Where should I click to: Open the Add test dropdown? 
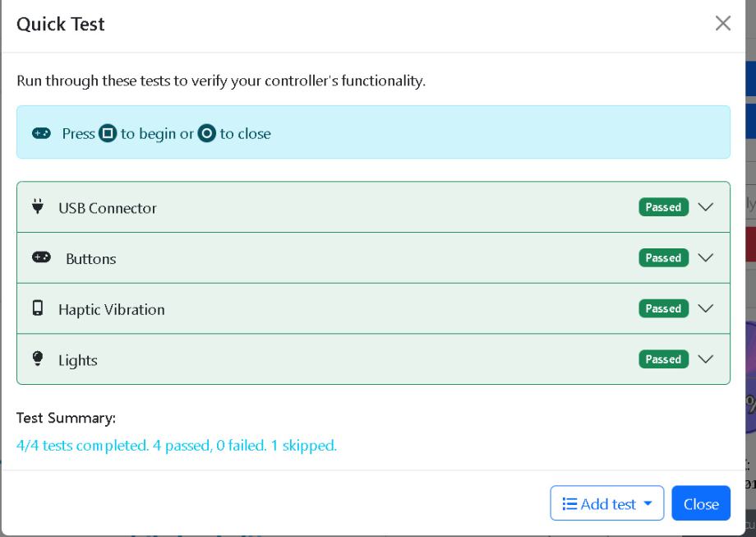tap(606, 503)
